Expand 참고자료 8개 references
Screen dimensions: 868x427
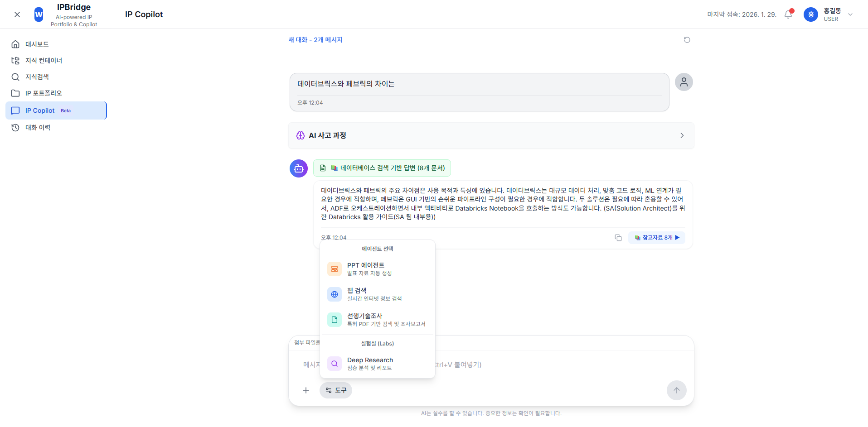pos(656,238)
